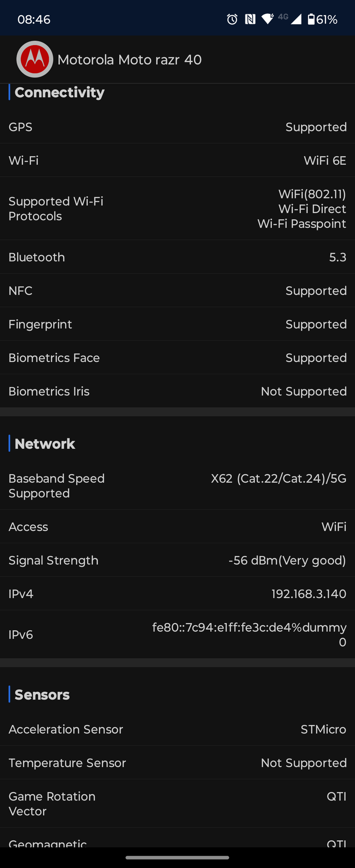
Task: Tap the Motorola logo icon
Action: tap(35, 59)
